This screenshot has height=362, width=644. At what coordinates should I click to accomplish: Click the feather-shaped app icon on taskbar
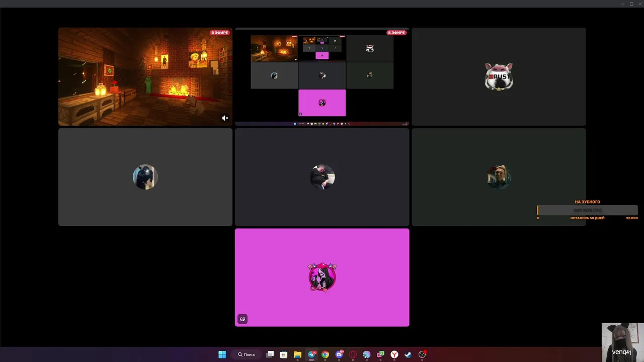pyautogui.click(x=367, y=354)
